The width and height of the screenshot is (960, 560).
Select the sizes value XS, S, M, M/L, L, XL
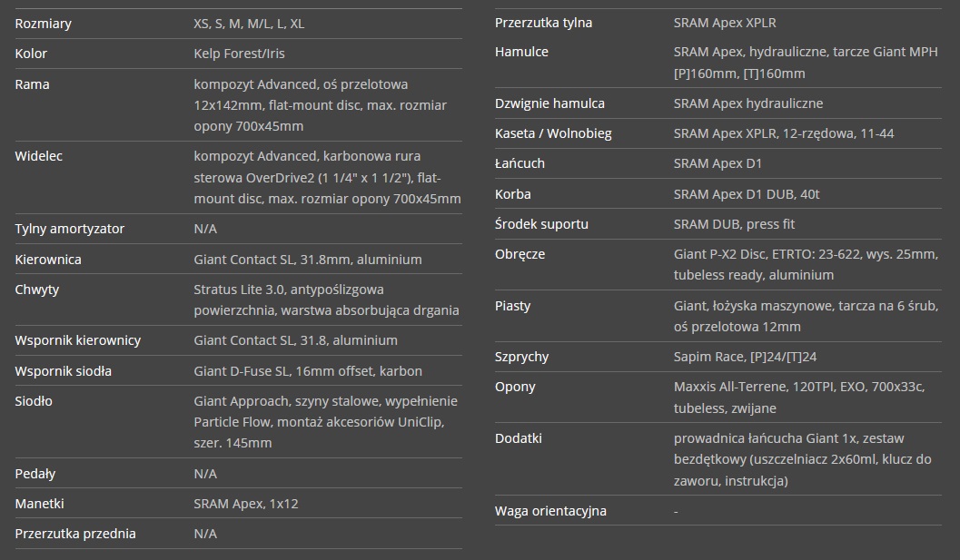click(249, 24)
